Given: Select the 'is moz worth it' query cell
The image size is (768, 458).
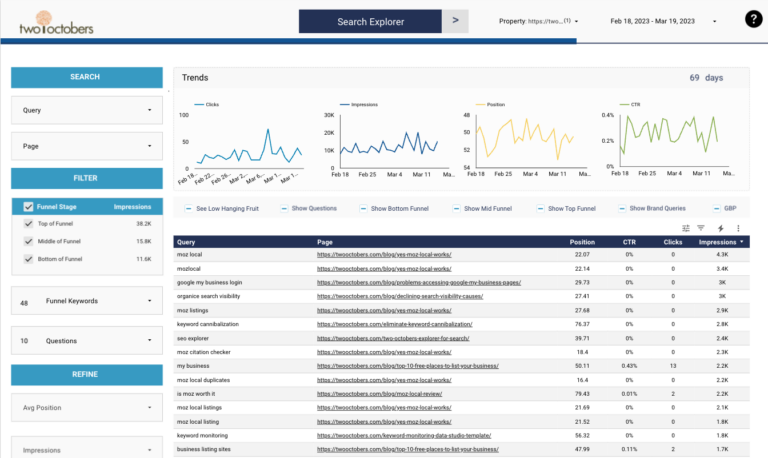Looking at the screenshot, I should click(x=196, y=394).
